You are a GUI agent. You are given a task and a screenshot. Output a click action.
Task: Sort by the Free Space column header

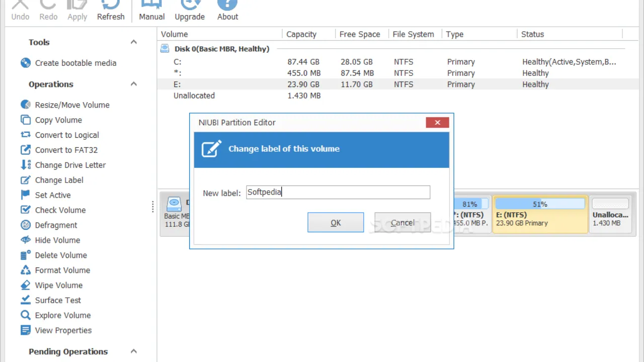click(362, 34)
